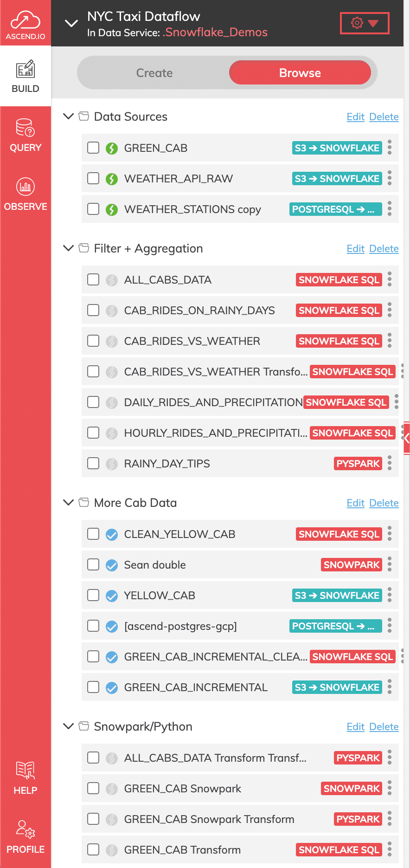Check the ALL_CABS_DATA checkbox
The height and width of the screenshot is (868, 410).
tap(93, 279)
